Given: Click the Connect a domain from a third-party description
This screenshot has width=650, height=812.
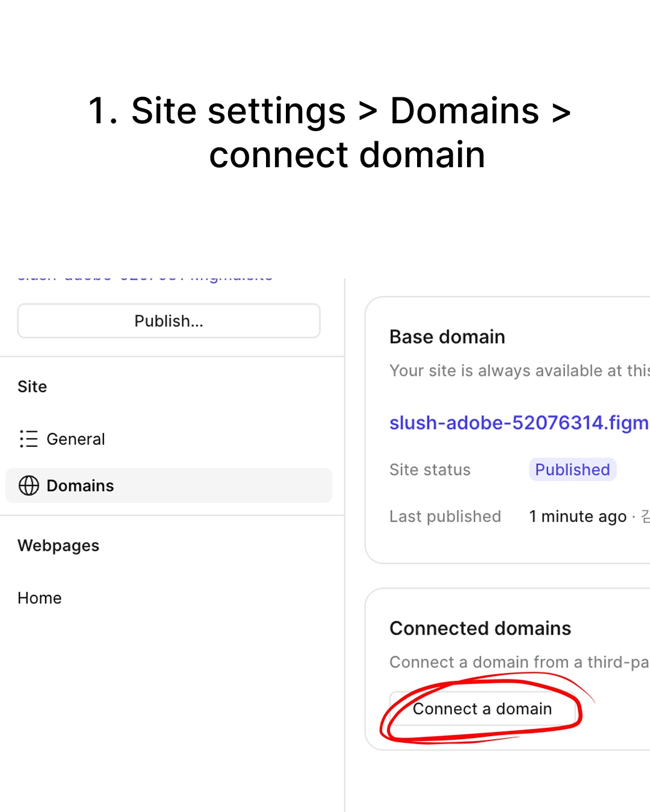Looking at the screenshot, I should tap(519, 662).
